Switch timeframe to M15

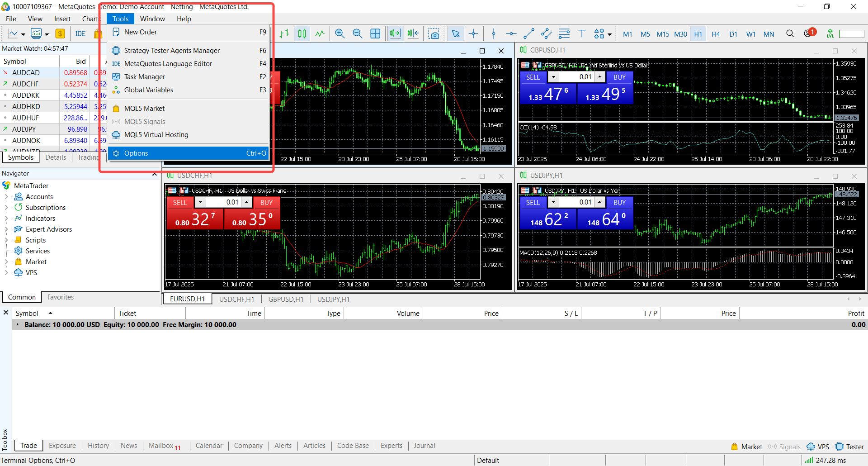click(662, 34)
